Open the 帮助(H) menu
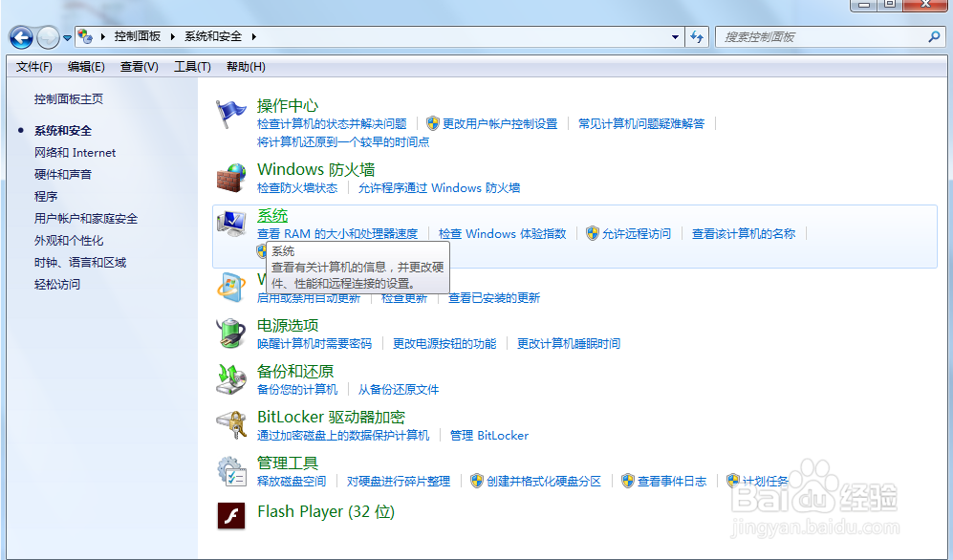Viewport: 953px width, 560px height. [x=246, y=67]
